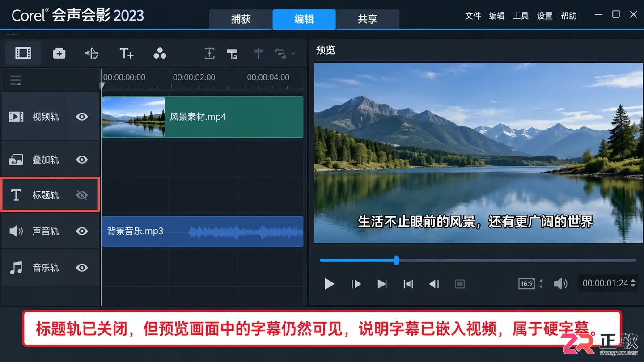The height and width of the screenshot is (362, 644).
Task: Click the 视频轨 film icon
Action: coord(16,117)
